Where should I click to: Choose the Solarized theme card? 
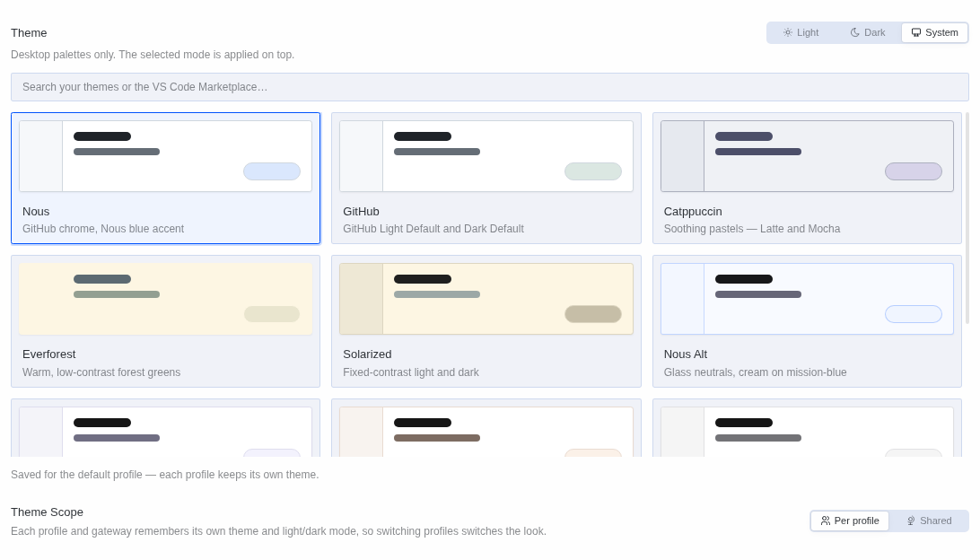pos(486,321)
